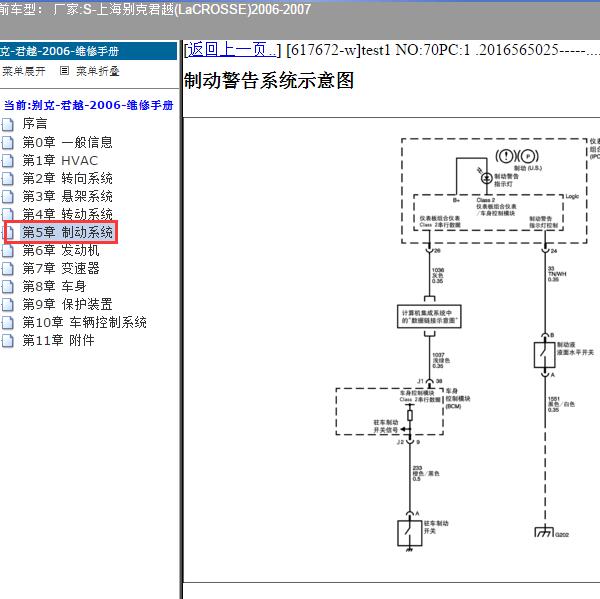Click the page icon beside 第2章 转向系统

(x=8, y=179)
